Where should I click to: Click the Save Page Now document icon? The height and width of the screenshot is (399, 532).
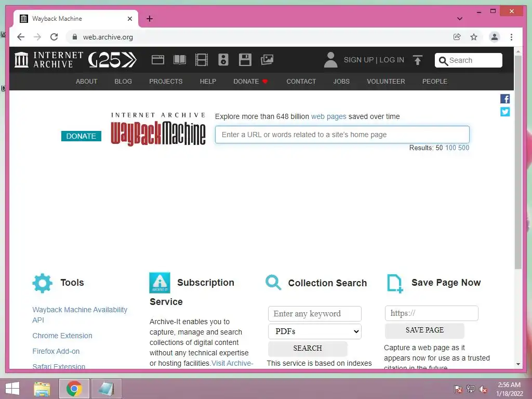[x=395, y=283]
